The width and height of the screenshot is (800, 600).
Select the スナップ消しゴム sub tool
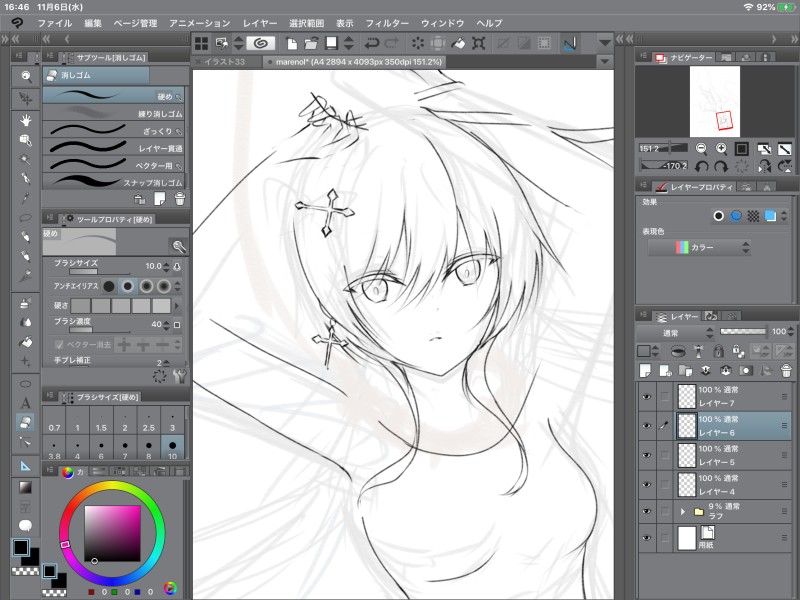[x=113, y=182]
